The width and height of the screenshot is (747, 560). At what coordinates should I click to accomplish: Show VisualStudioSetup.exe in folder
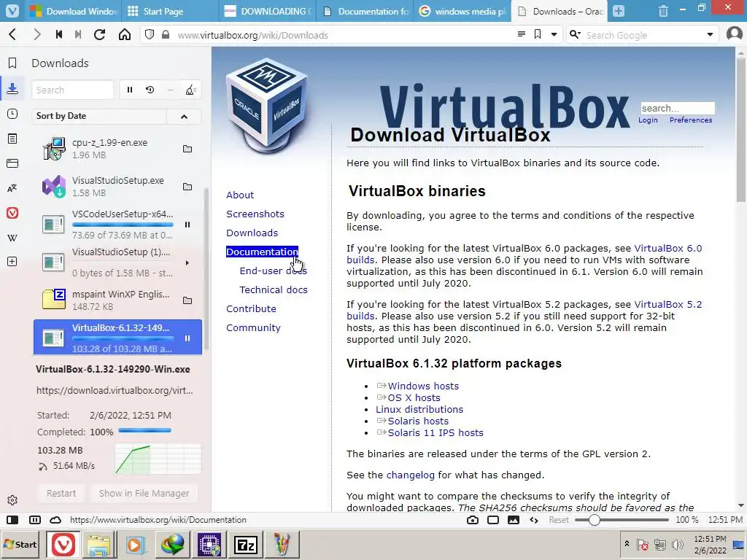pos(187,187)
